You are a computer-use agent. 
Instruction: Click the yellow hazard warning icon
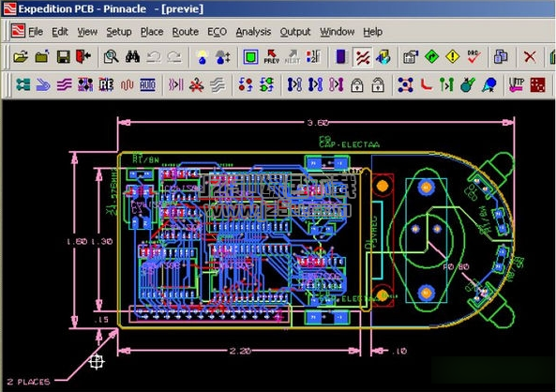coord(453,57)
